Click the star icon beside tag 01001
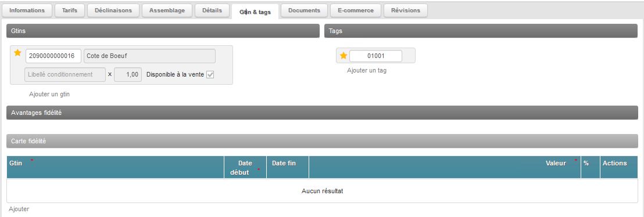This screenshot has width=644, height=217. 344,55
